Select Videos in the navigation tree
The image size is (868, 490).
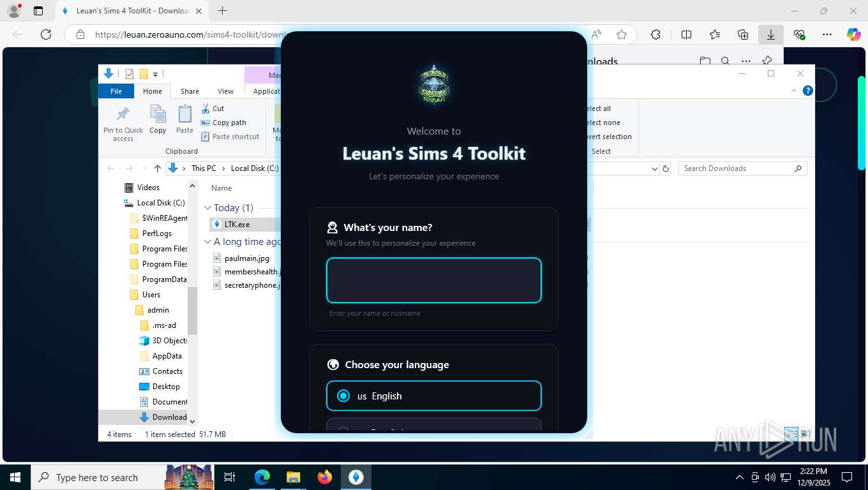coord(148,188)
